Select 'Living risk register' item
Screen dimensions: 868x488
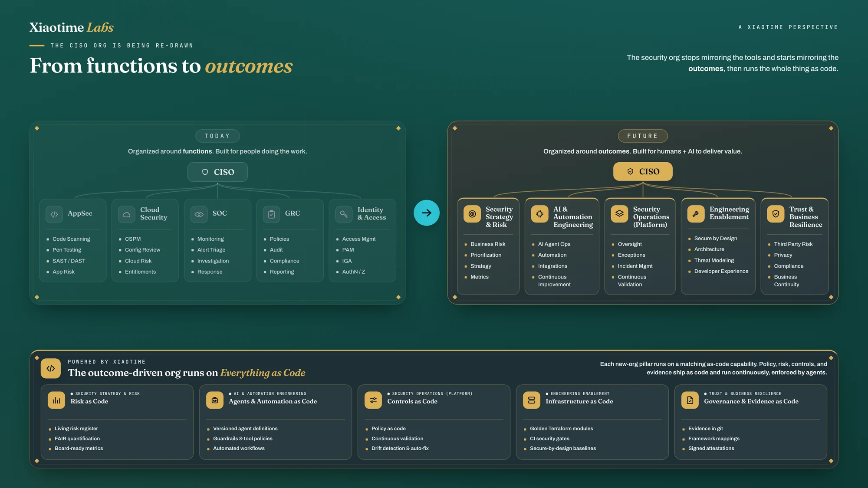pyautogui.click(x=76, y=429)
